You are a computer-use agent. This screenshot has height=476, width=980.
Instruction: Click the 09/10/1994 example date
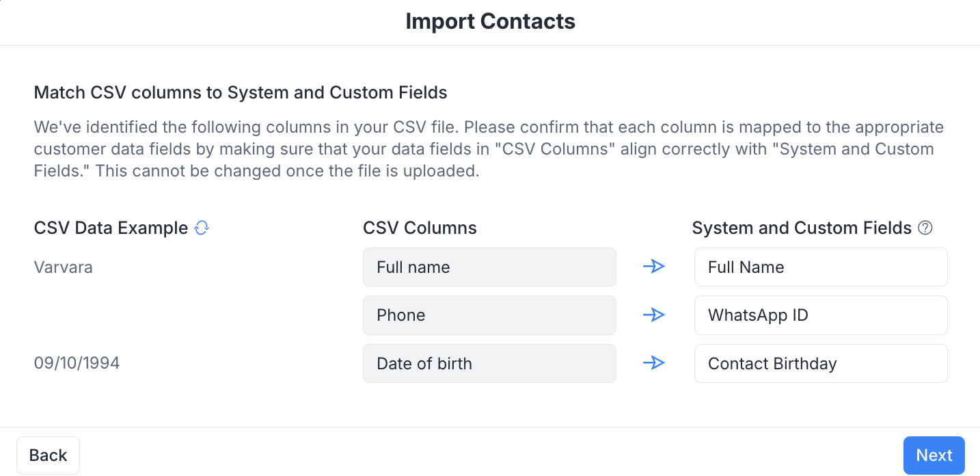click(x=77, y=363)
